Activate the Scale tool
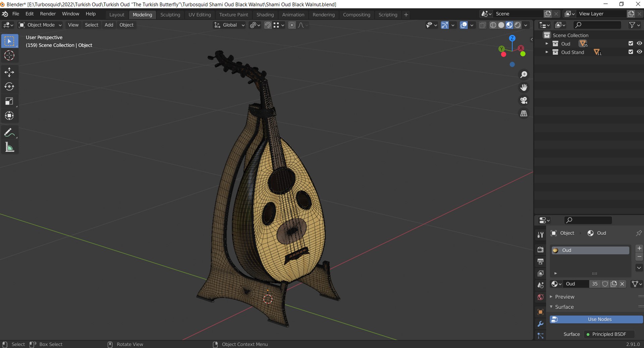Screen dimensions: 644x348 tap(9, 101)
